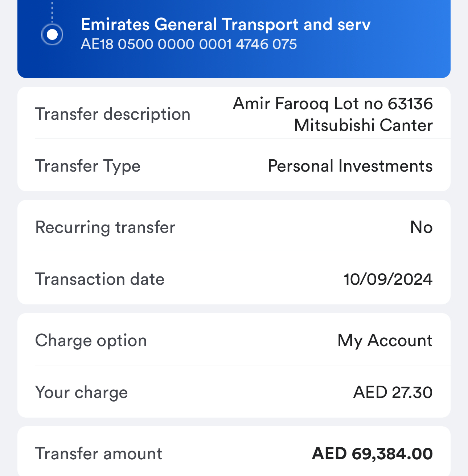
Task: Tap the Mitsubishi Canter description line
Action: tap(363, 125)
